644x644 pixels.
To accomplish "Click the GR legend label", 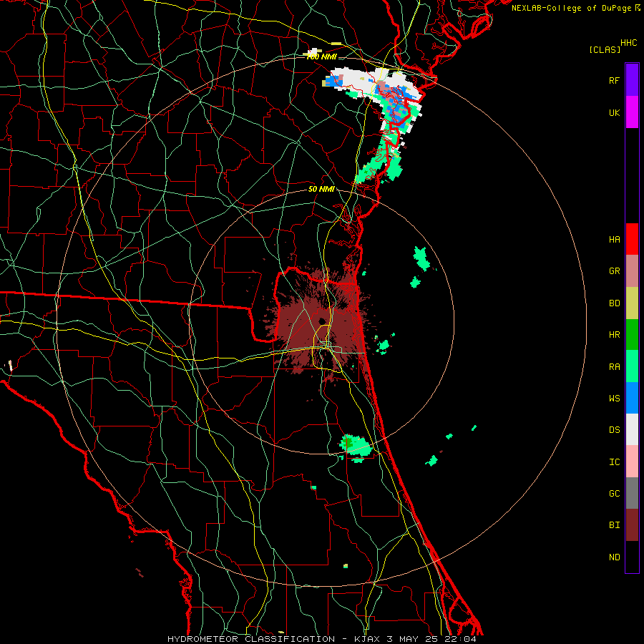I will [x=614, y=271].
